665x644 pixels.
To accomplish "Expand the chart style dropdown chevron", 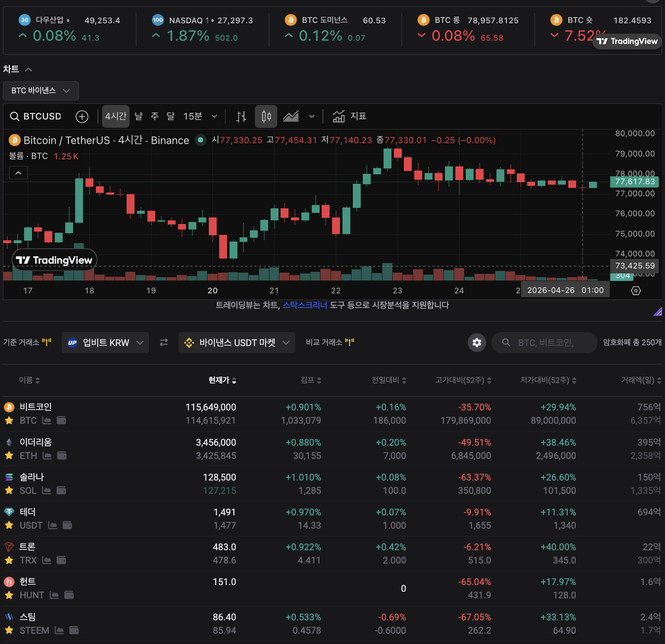I will [x=312, y=117].
